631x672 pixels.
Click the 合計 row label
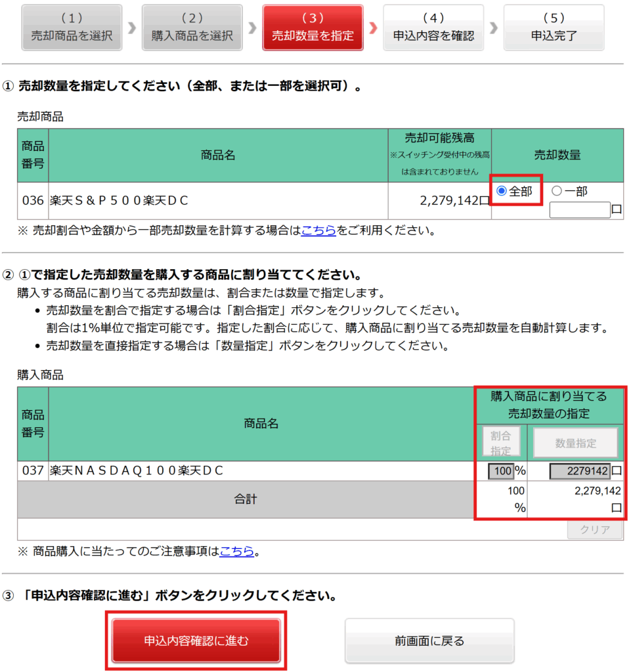[x=246, y=499]
